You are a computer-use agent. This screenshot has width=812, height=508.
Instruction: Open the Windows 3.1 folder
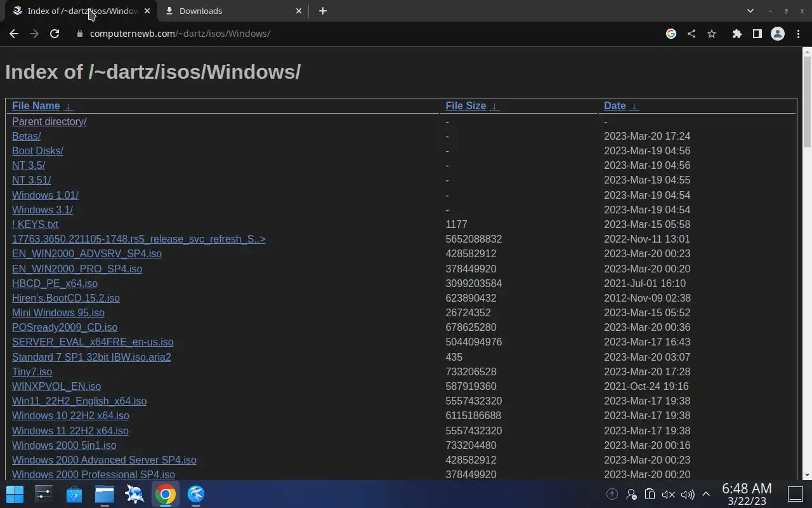click(x=43, y=210)
